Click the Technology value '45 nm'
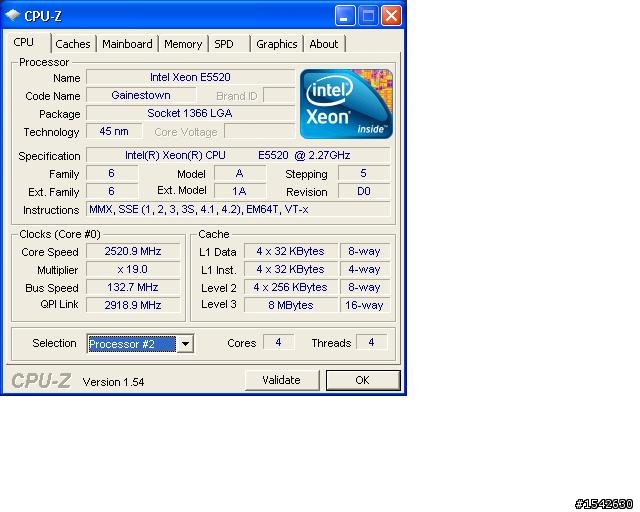The width and height of the screenshot is (640, 512). click(114, 131)
